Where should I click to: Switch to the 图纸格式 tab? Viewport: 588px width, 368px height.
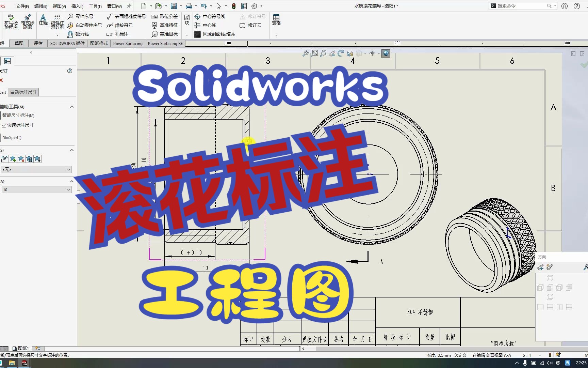tap(99, 43)
